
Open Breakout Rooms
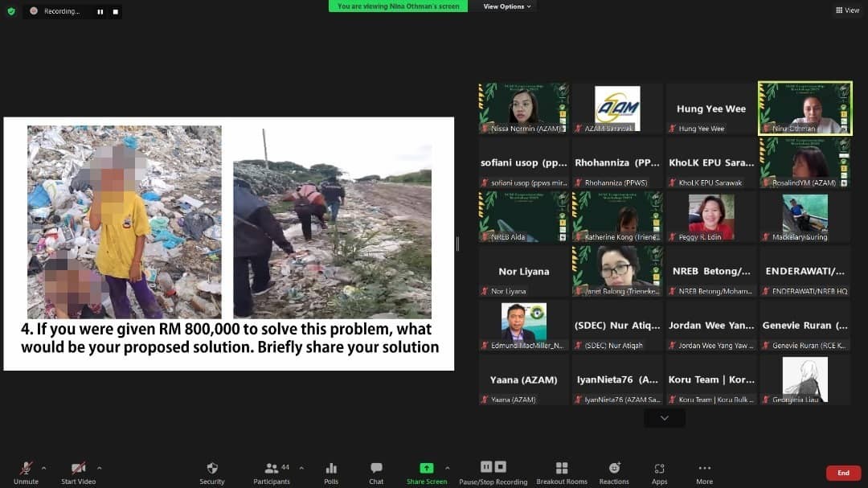coord(562,469)
